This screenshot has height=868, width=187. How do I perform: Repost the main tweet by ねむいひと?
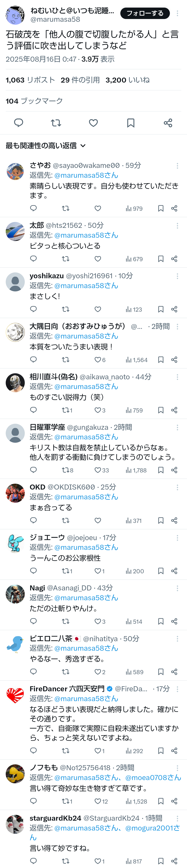[56, 123]
